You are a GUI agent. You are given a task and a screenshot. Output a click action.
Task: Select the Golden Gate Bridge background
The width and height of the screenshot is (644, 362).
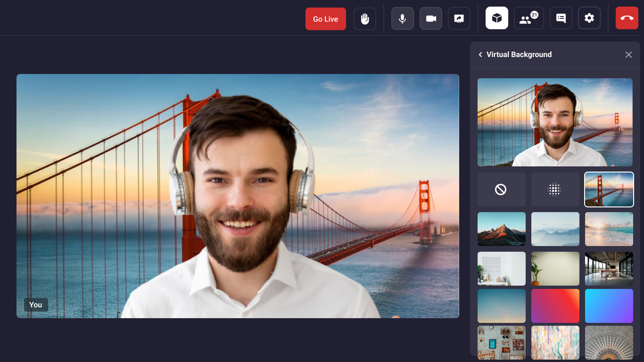(x=609, y=189)
